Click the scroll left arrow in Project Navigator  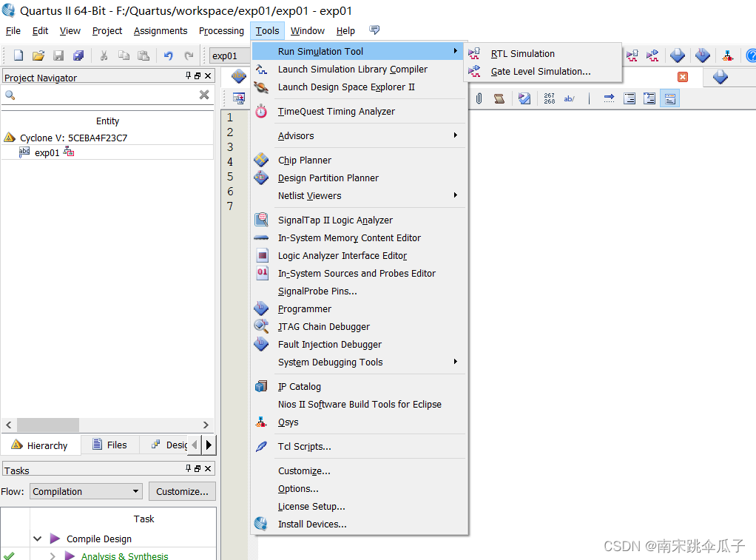(9, 425)
